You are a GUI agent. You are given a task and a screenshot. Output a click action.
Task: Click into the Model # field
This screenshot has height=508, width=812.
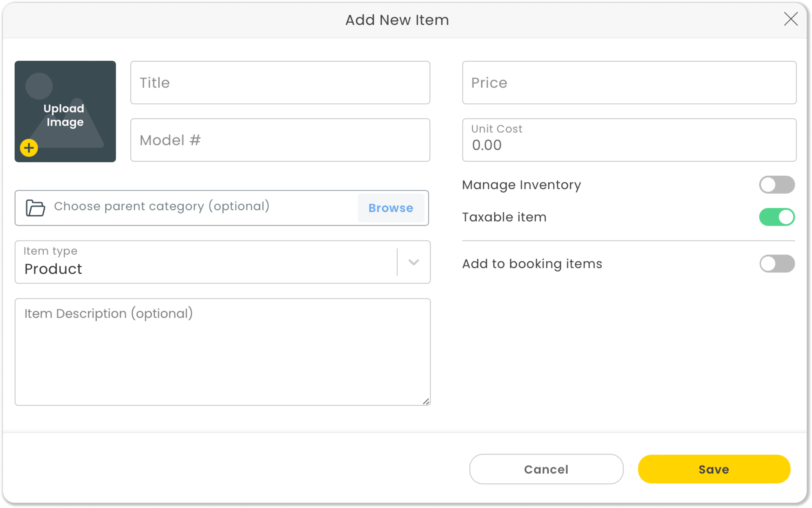click(x=280, y=140)
